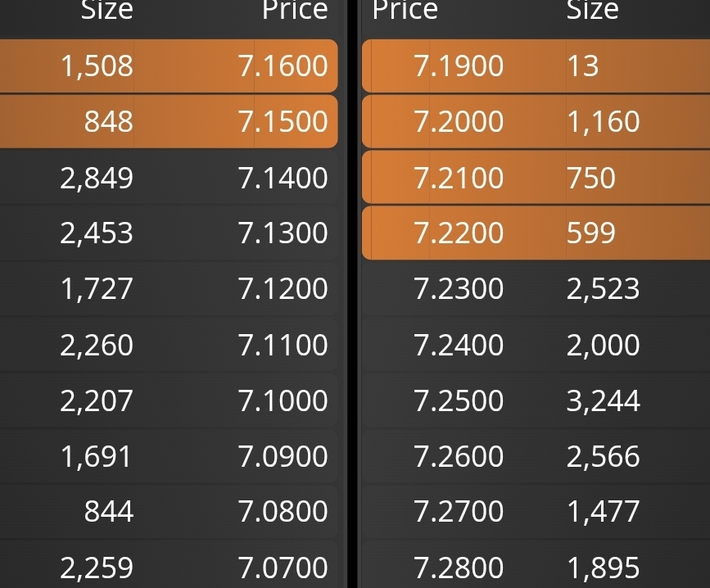This screenshot has width=710, height=588.
Task: Choose the bid price 7.1000
Action: (x=283, y=400)
